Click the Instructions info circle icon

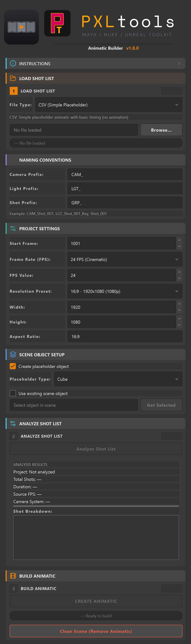click(x=13, y=64)
